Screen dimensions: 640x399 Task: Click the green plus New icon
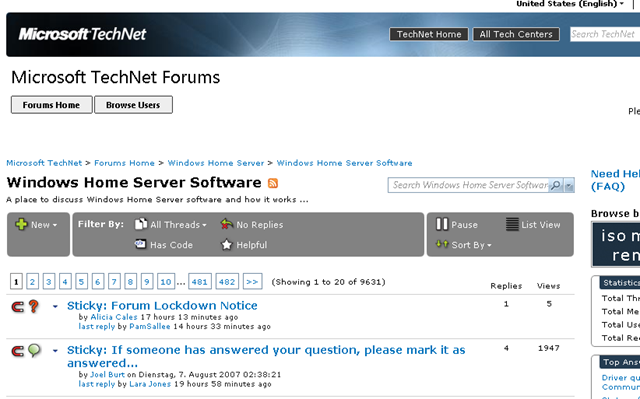21,224
